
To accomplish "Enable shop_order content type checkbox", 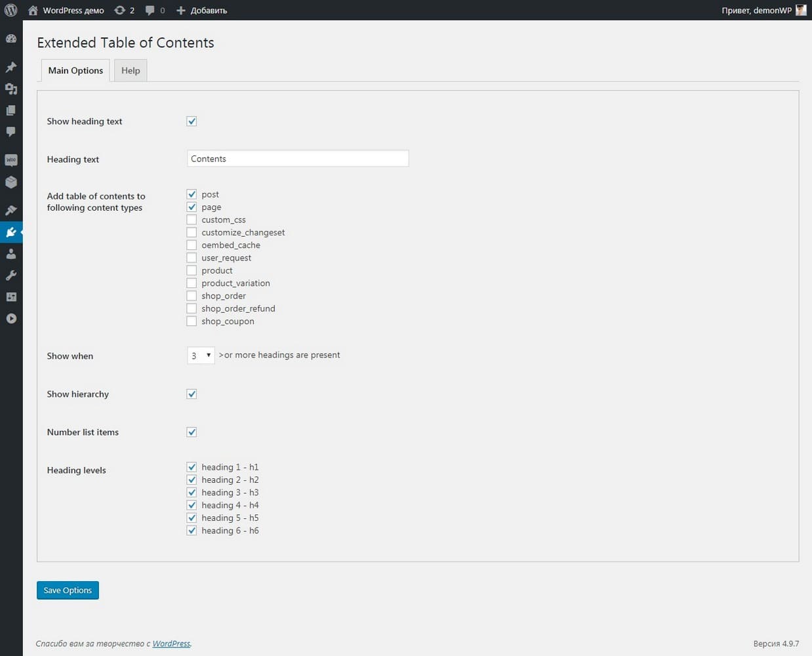I will [x=192, y=296].
